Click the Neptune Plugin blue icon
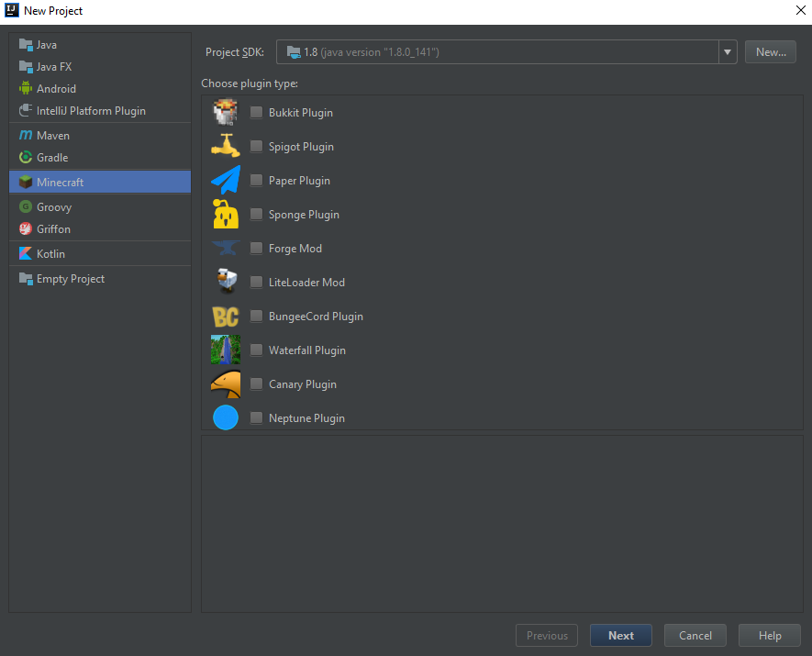 [x=225, y=417]
